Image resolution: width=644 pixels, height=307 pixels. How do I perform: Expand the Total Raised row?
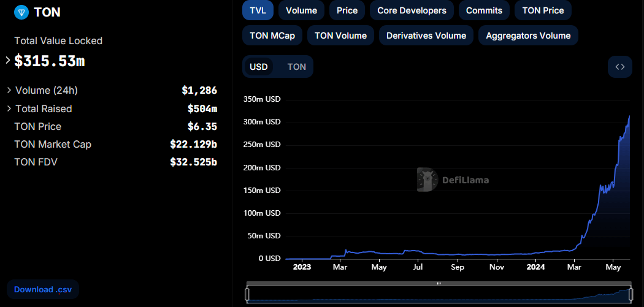coord(9,108)
